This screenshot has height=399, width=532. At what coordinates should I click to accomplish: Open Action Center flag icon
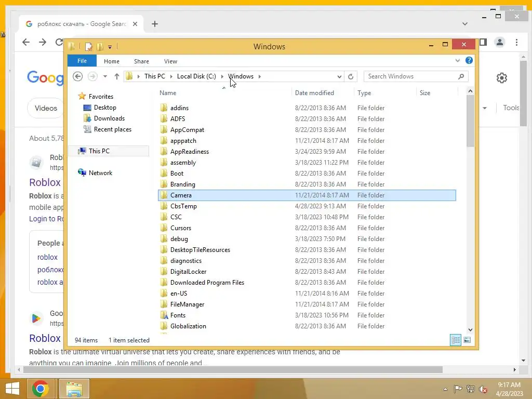tap(458, 389)
